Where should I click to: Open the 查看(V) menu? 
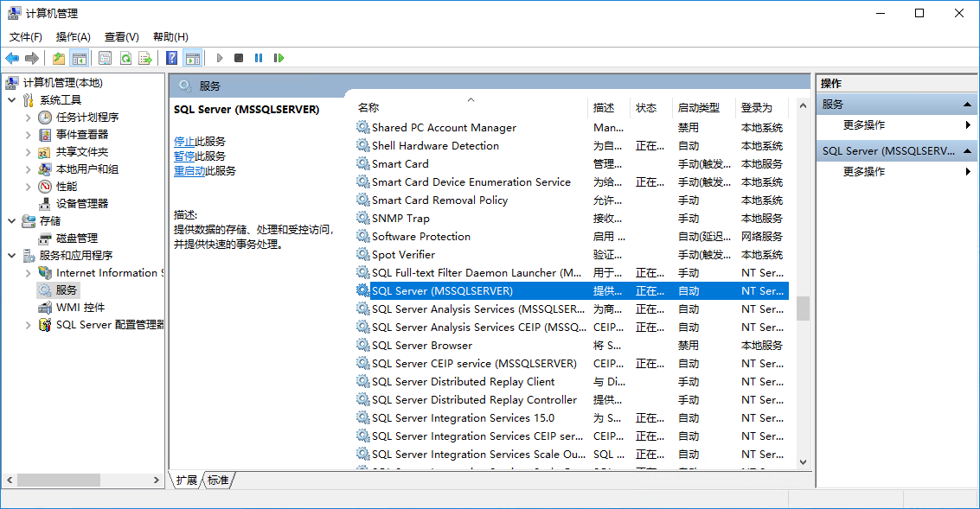click(x=122, y=37)
